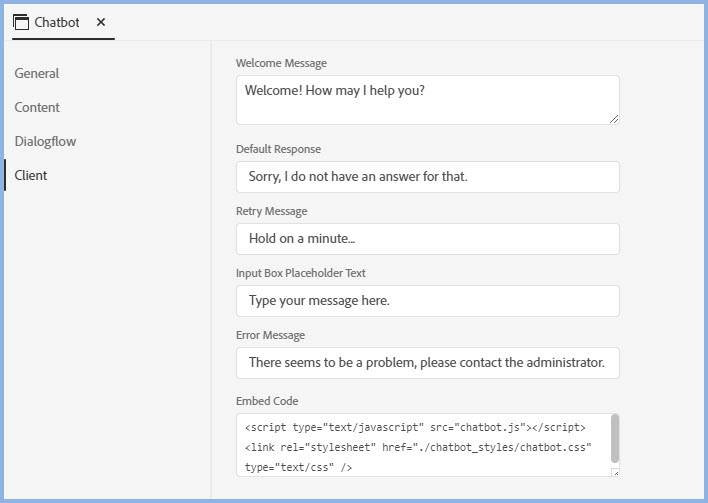Click the Embed Code vertical scrollbar
Screen dimensions: 708x503
click(x=614, y=438)
